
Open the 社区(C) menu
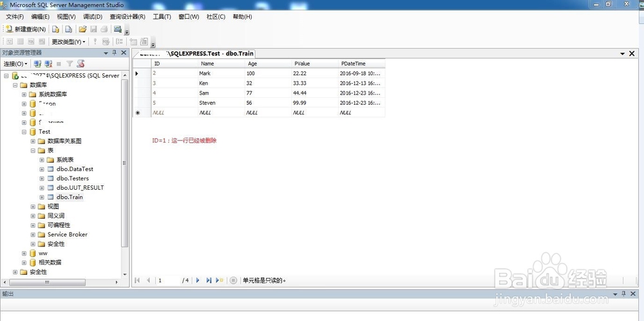coord(216,17)
